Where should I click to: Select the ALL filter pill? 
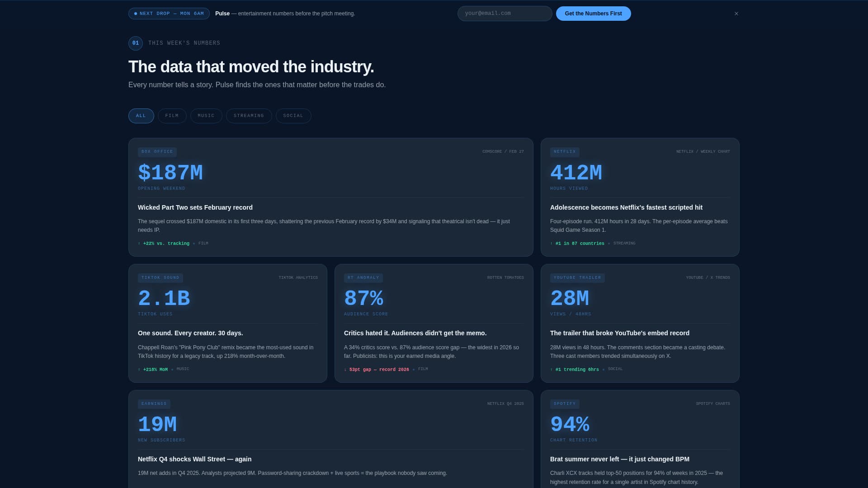[141, 116]
